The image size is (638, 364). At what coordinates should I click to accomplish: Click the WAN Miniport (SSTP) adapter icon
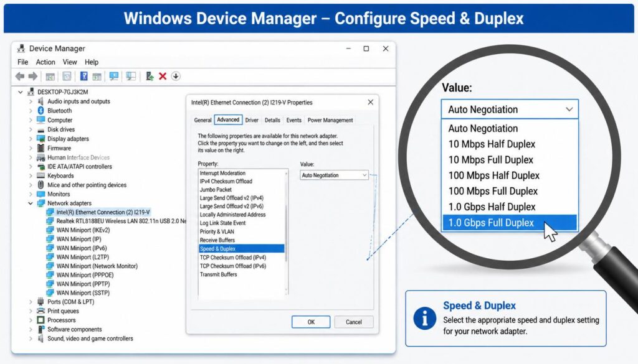coord(50,292)
